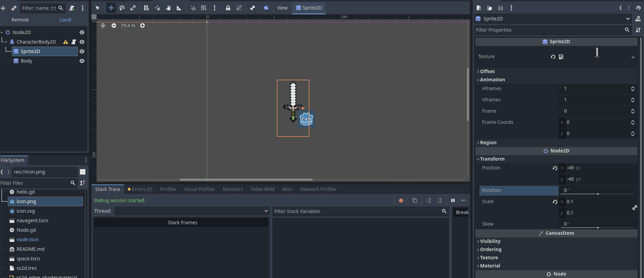This screenshot has width=644, height=278.
Task: Toggle visibility of the Sprite2D node
Action: [x=82, y=51]
